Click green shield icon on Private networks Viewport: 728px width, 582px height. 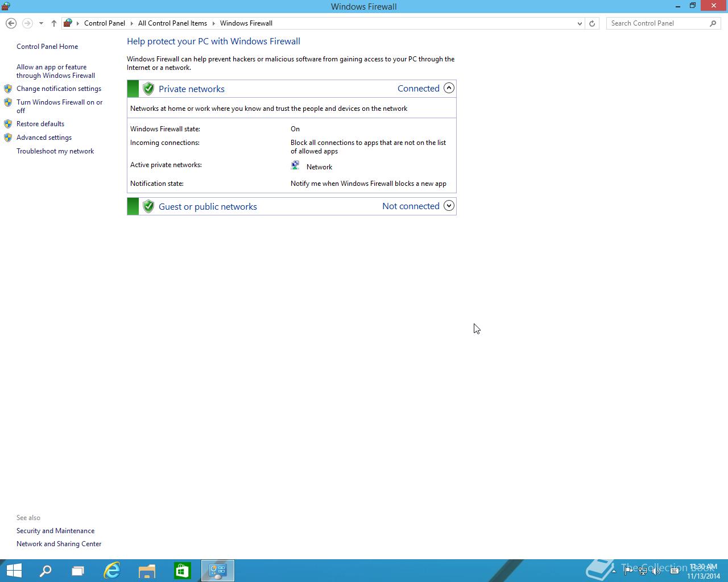[148, 89]
